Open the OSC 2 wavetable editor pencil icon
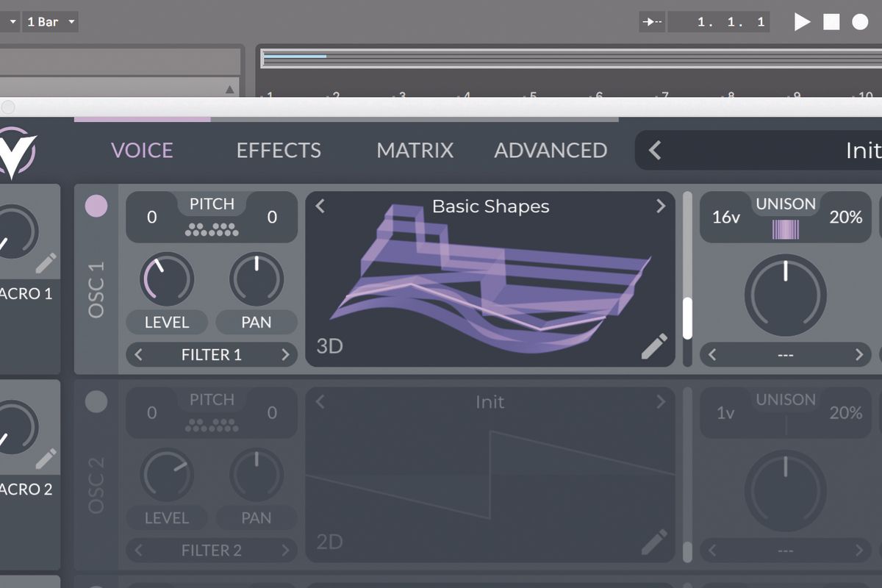 pos(655,540)
